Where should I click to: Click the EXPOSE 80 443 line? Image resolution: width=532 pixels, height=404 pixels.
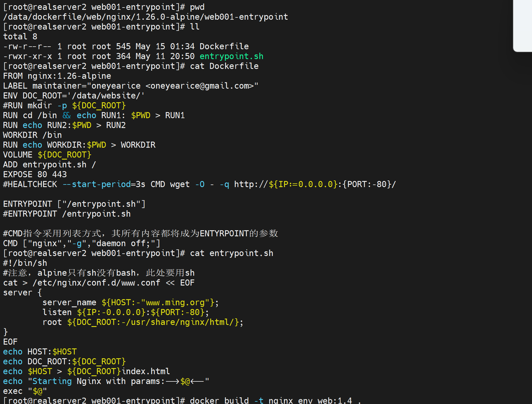(x=35, y=174)
